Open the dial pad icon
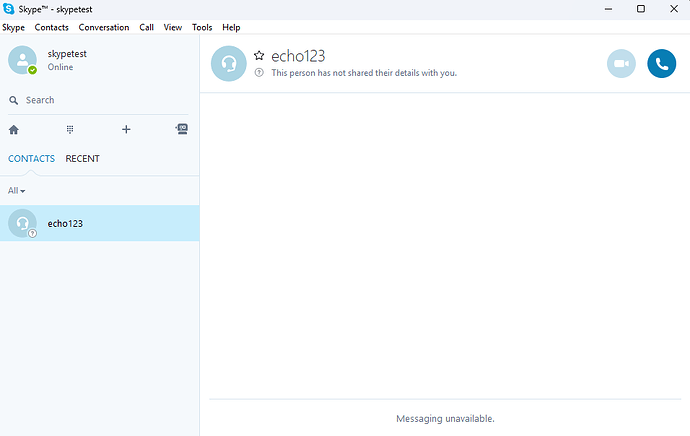Image resolution: width=690 pixels, height=436 pixels. (x=70, y=129)
